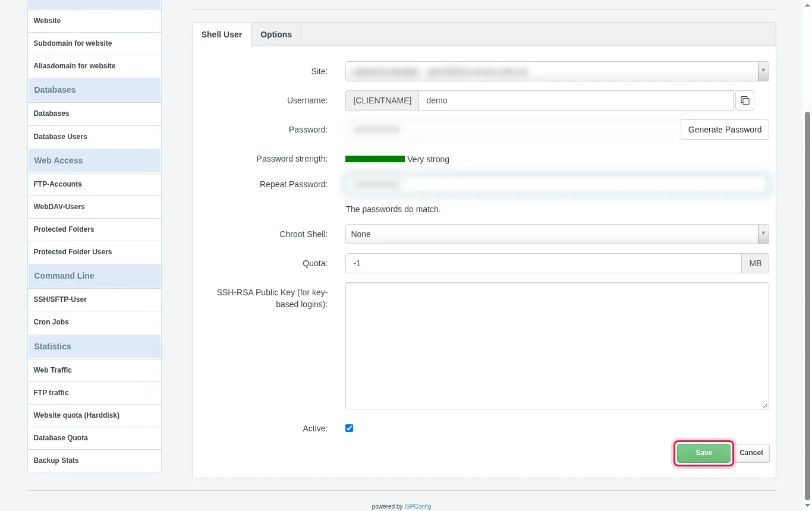Focus the Username input field
The image size is (812, 511).
point(576,100)
